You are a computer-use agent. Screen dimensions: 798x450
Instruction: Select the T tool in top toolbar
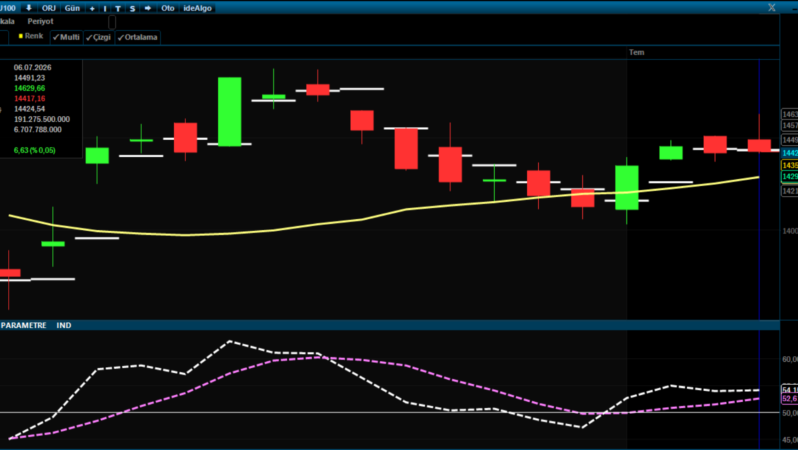(118, 8)
